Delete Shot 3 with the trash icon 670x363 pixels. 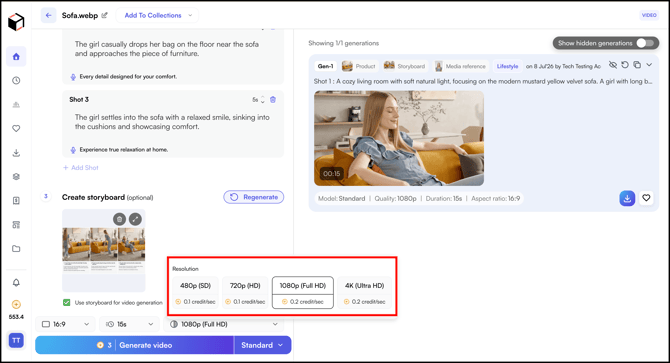(x=273, y=100)
